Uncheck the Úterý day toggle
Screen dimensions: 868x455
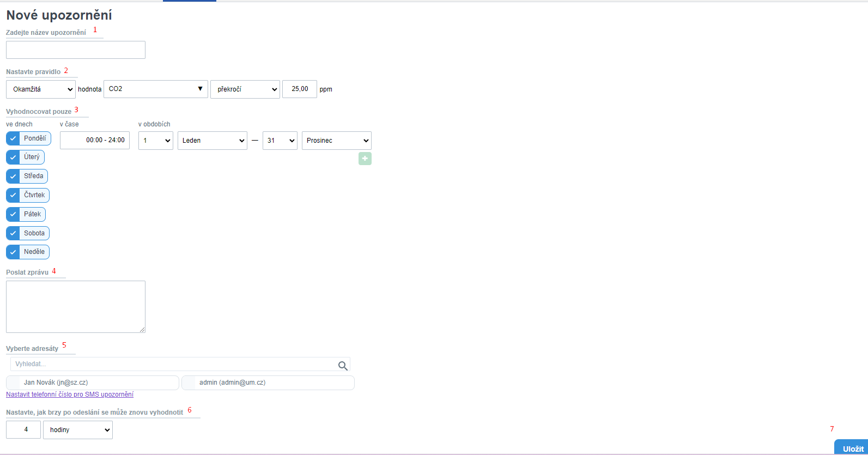coord(13,157)
